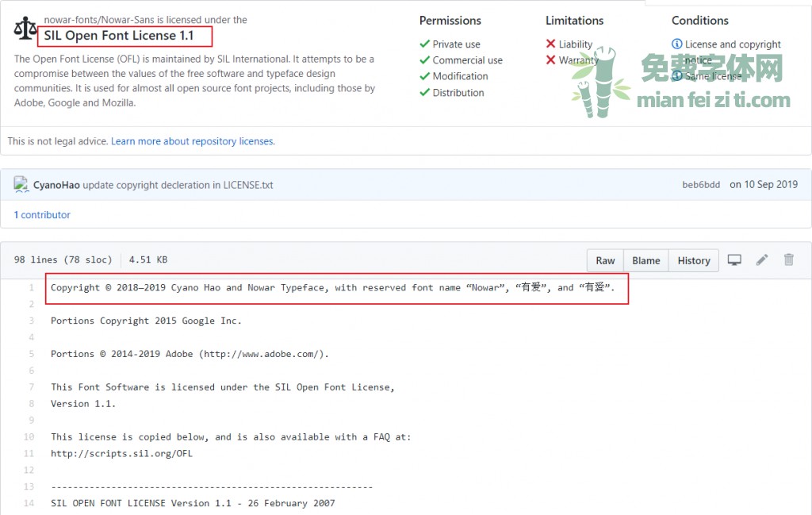Screen dimensions: 812x515
Task: Open the Raw file view
Action: pos(605,260)
